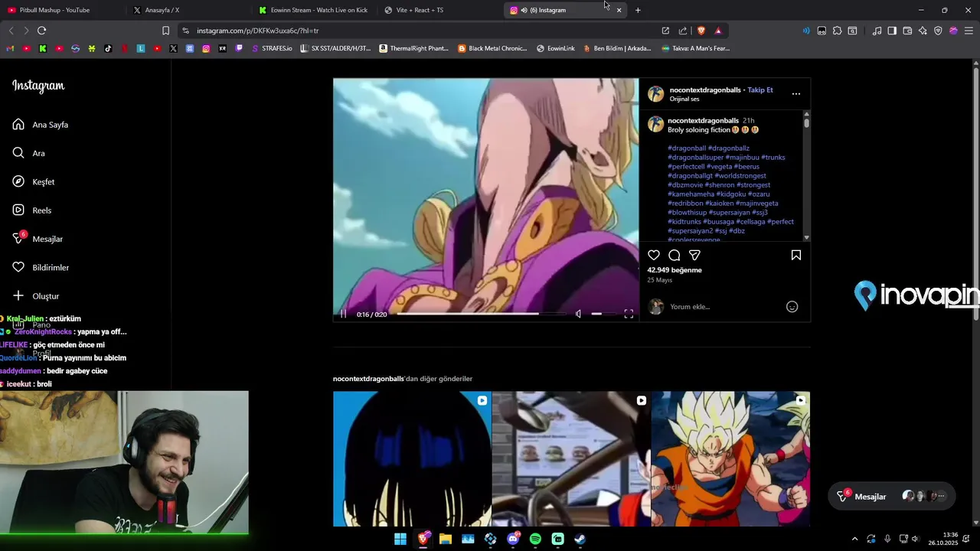Go back to previous page
Viewport: 980px width, 551px height.
11,31
